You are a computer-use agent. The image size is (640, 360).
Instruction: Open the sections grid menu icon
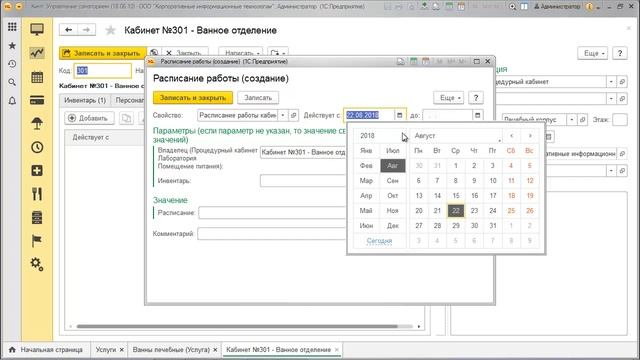(x=12, y=27)
